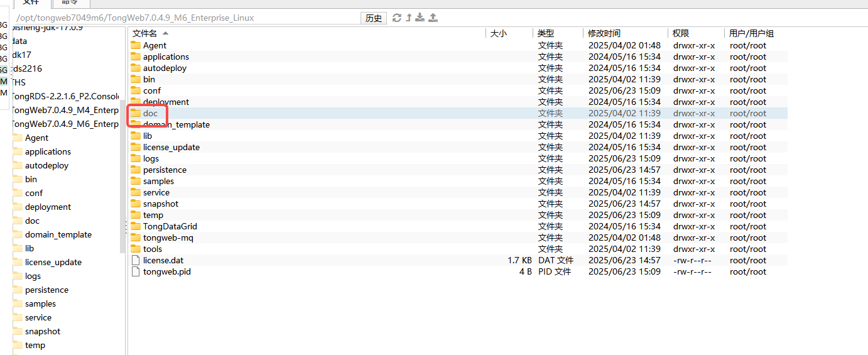The width and height of the screenshot is (868, 355).
Task: Click the 1.7 KB size cell
Action: click(520, 260)
